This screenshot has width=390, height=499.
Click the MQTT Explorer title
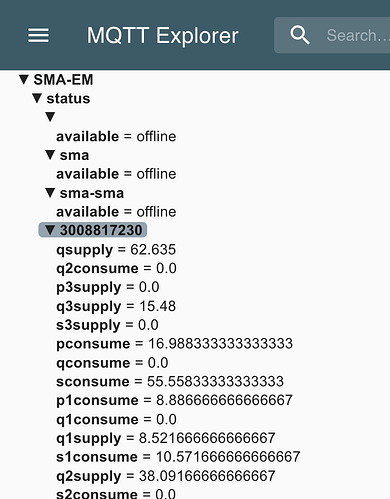163,35
